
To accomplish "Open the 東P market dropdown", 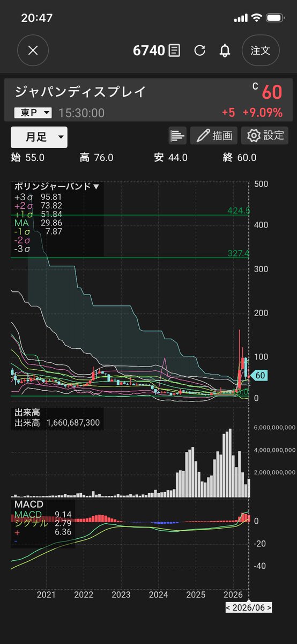I will [33, 113].
